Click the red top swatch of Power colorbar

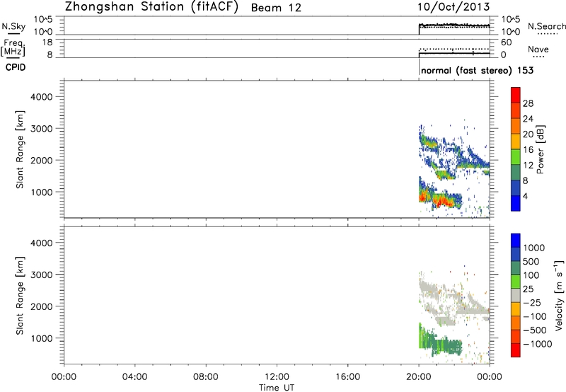click(516, 95)
